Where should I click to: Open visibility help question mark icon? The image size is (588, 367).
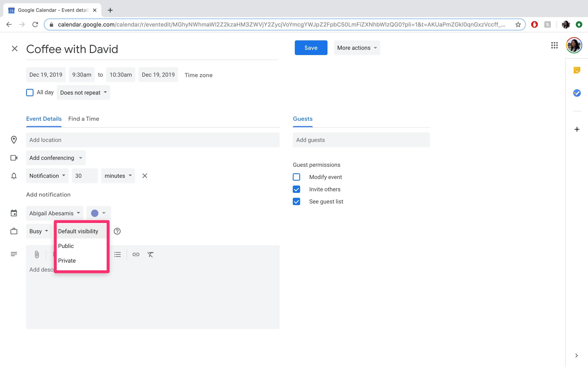[117, 231]
